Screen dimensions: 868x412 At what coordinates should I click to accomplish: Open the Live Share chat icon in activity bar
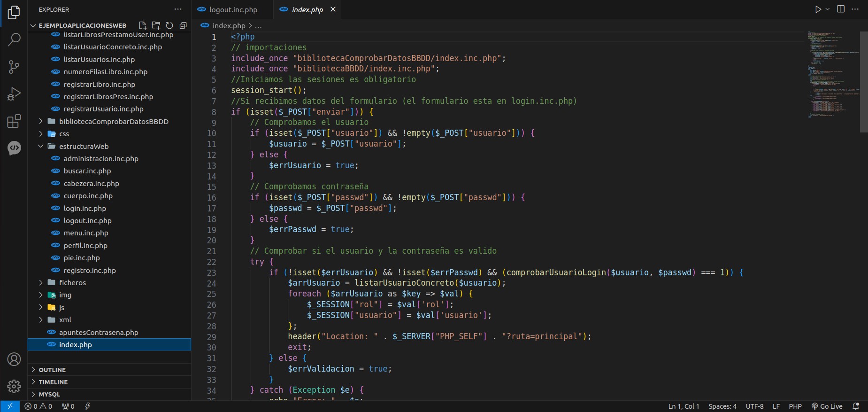coord(14,148)
